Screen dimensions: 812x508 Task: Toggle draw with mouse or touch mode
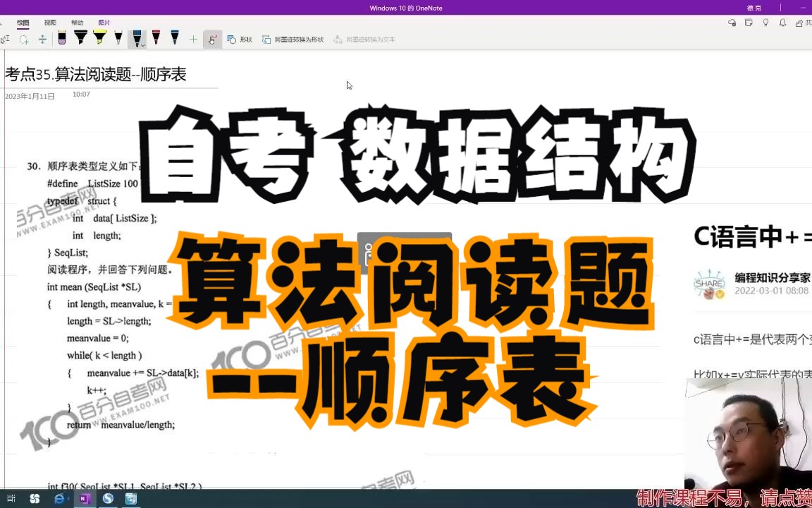[212, 39]
